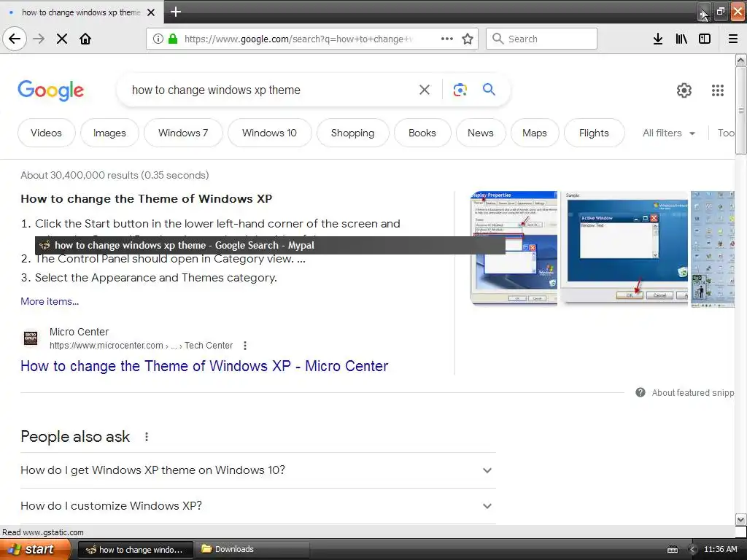Click the scrollbar up arrow
747x560 pixels.
pos(740,60)
